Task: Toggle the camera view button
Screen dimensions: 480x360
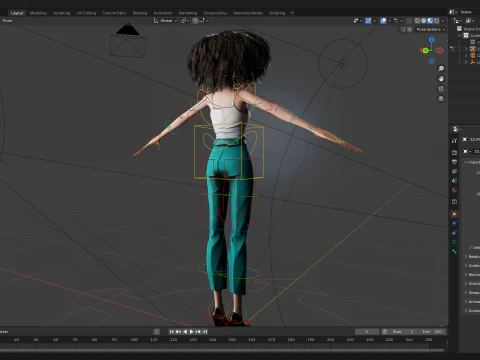Action: pos(441,89)
